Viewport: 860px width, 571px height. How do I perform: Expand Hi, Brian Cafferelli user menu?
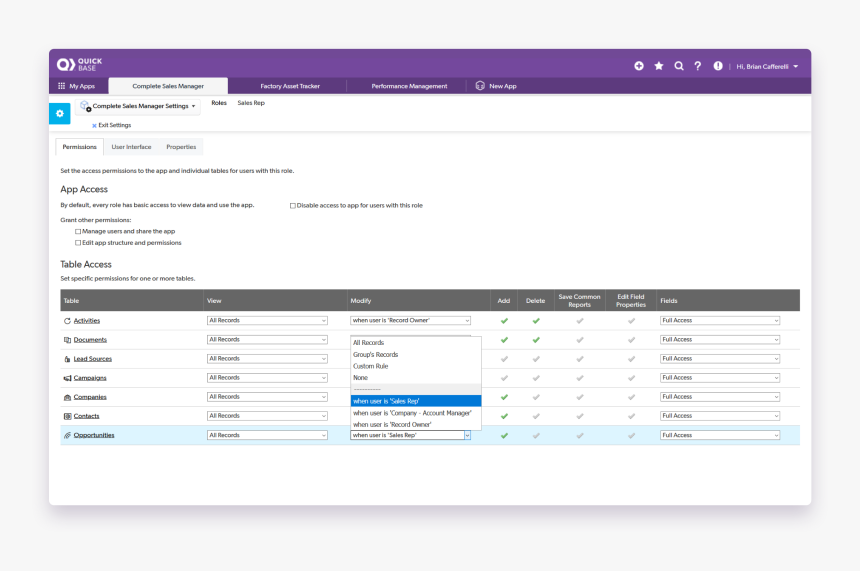coord(767,66)
